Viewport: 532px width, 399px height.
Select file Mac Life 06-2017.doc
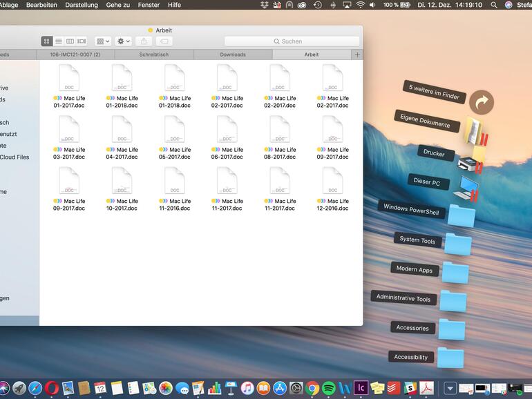(227, 138)
